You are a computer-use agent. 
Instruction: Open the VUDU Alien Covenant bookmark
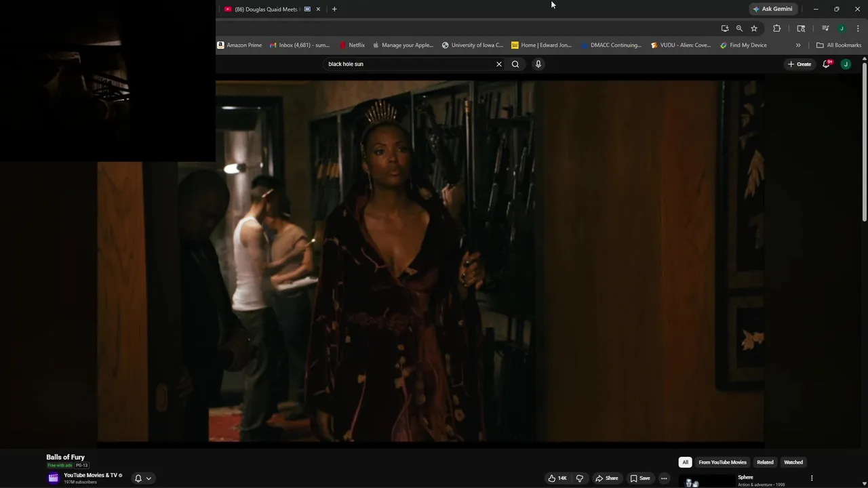681,45
